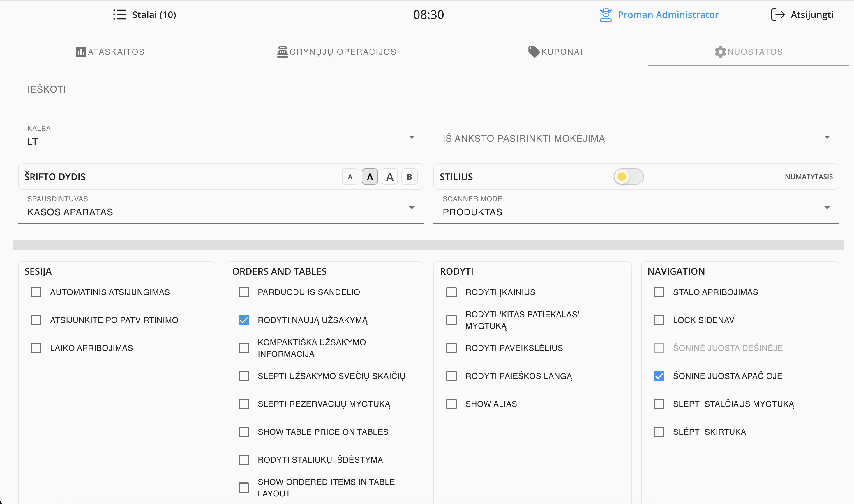Click the Ataskaitos bar chart icon

pos(81,52)
